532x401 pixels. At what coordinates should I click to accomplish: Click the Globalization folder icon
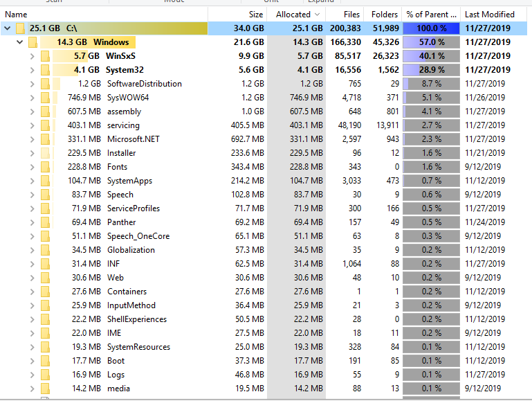(45, 250)
